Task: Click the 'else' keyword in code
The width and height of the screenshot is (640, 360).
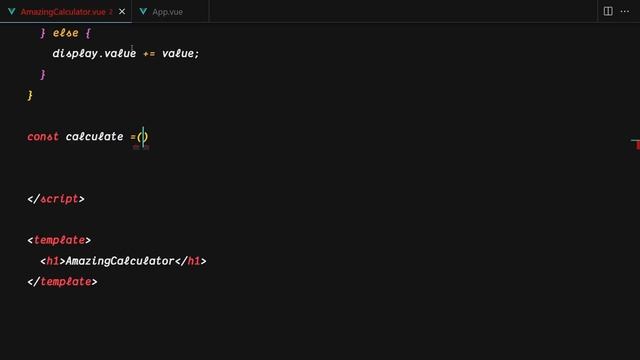Action: (65, 33)
